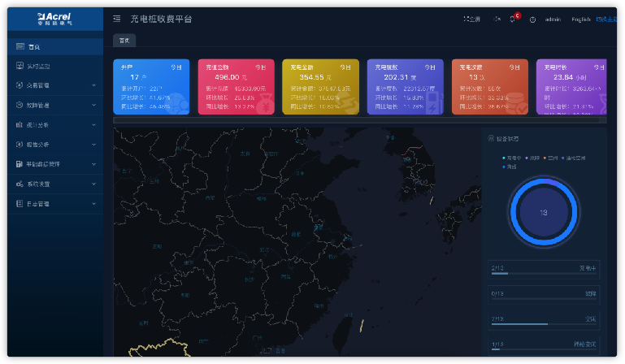Expand the 交易管理 sidebar menu

[55, 84]
